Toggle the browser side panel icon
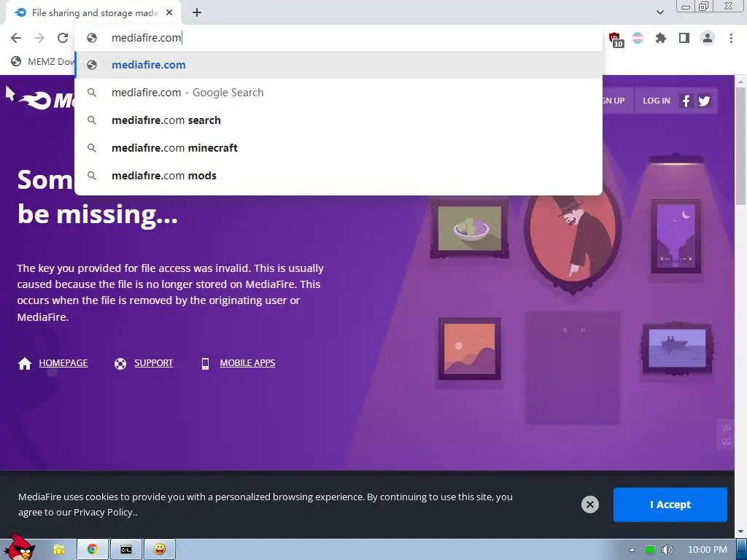 tap(684, 38)
